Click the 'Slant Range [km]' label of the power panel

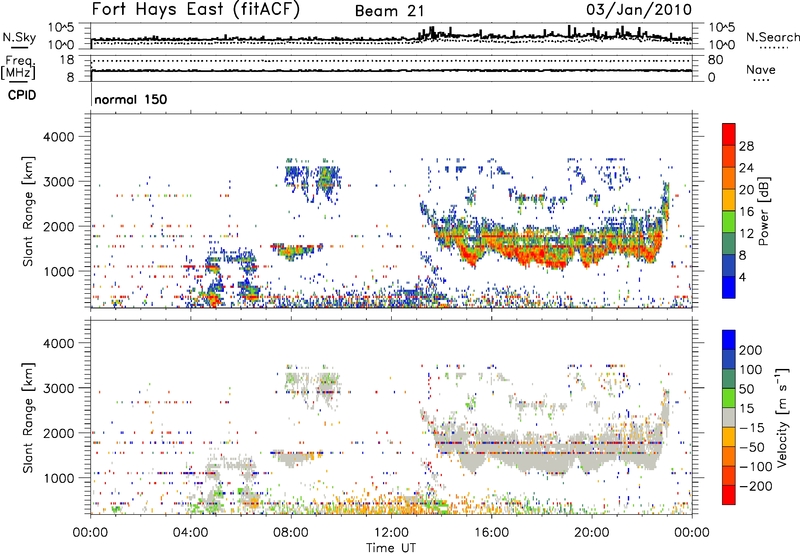[28, 211]
